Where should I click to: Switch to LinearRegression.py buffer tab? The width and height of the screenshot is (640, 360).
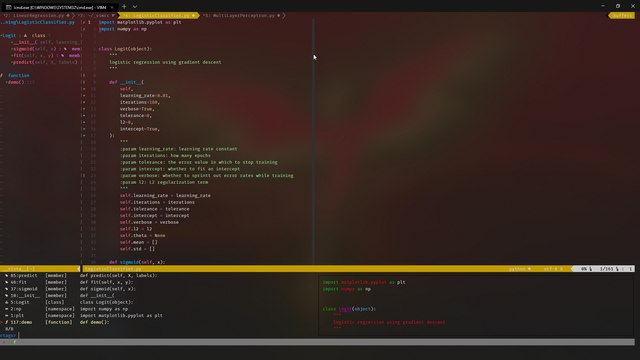37,16
